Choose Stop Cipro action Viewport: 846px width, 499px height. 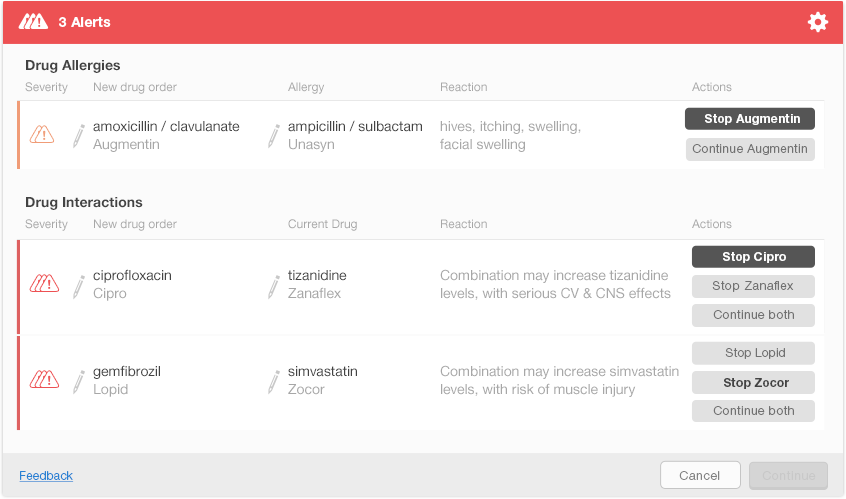[x=753, y=257]
